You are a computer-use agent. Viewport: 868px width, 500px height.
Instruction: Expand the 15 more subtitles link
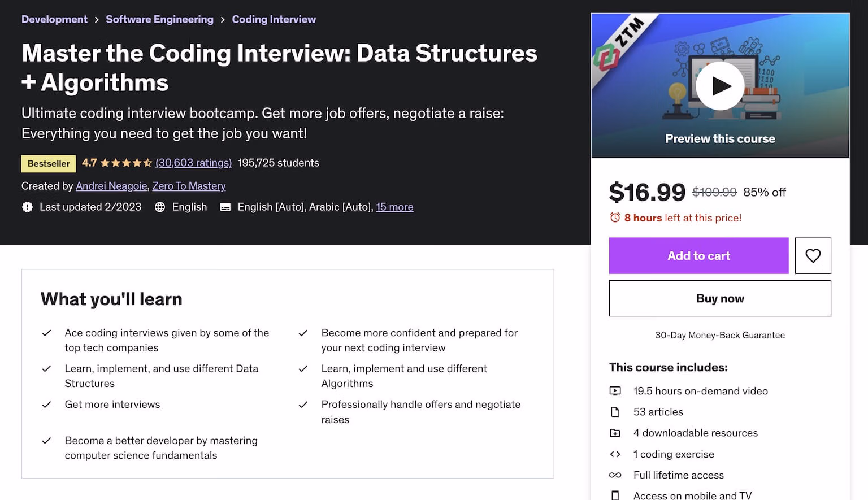pyautogui.click(x=394, y=207)
